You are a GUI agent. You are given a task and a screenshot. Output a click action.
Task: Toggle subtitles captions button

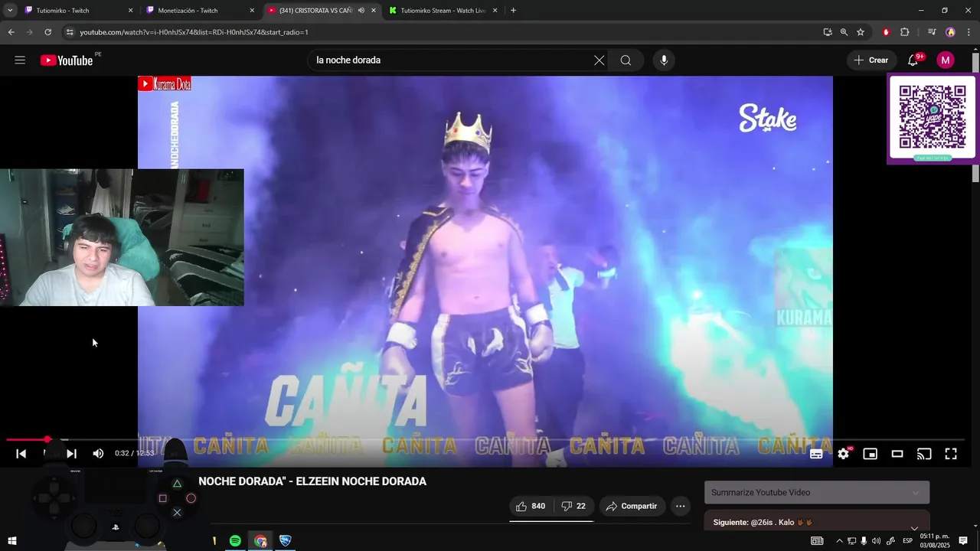816,454
